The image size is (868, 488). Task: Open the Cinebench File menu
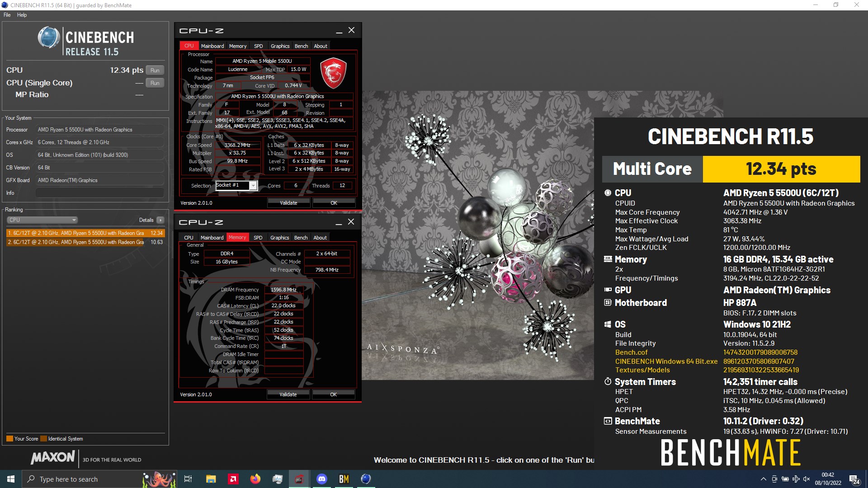coord(7,15)
